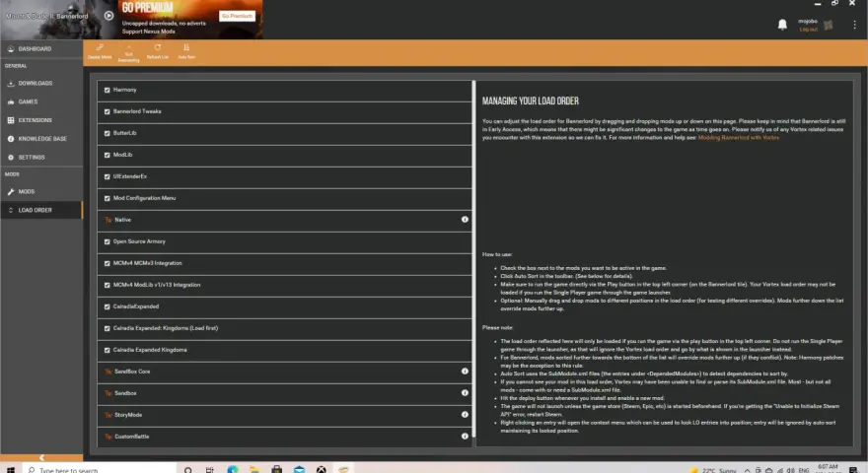Image resolution: width=868 pixels, height=473 pixels.
Task: Open the Windows Start menu
Action: point(11,470)
